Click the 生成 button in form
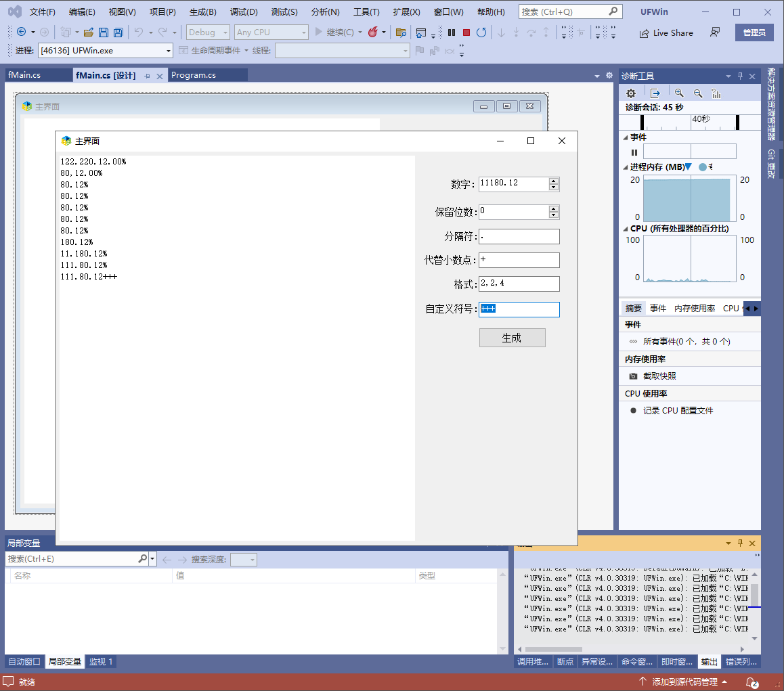Image resolution: width=784 pixels, height=691 pixels. (512, 338)
